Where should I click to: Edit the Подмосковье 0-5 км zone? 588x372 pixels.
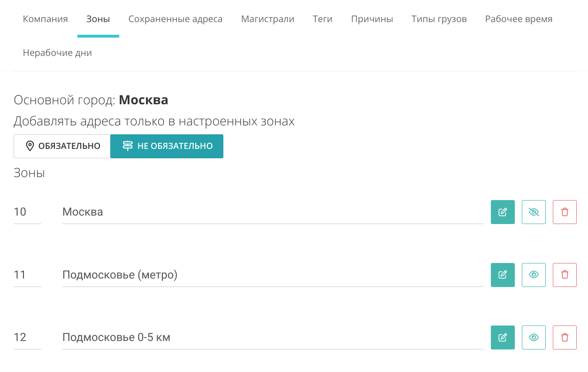click(x=503, y=337)
